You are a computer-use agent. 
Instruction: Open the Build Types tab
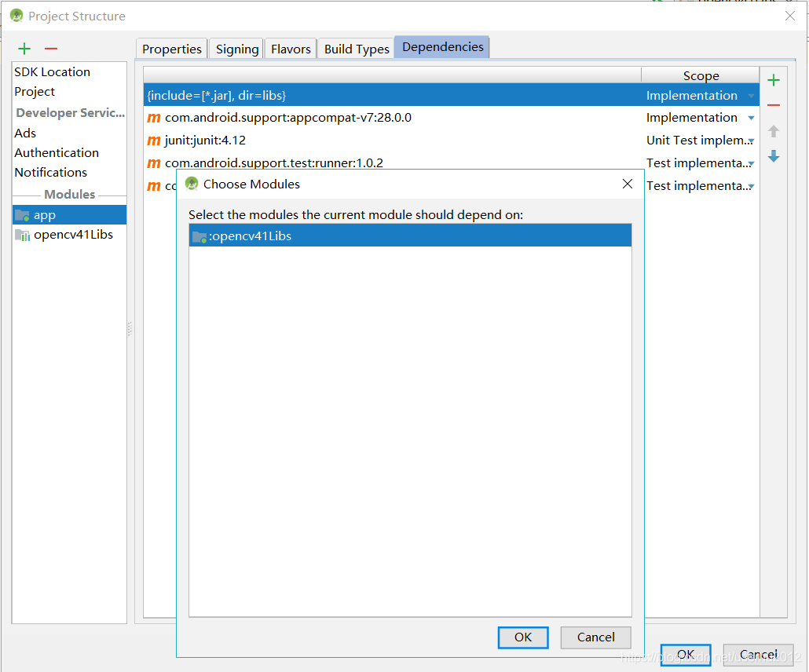(357, 49)
